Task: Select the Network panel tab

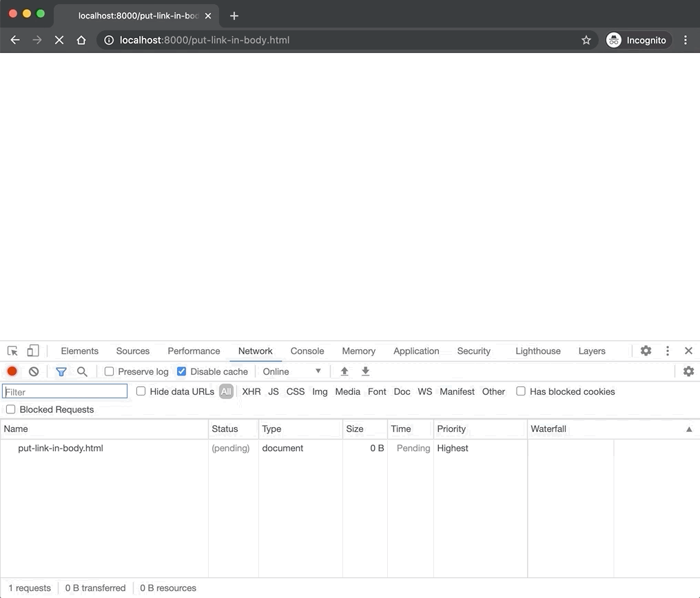Action: (x=256, y=351)
